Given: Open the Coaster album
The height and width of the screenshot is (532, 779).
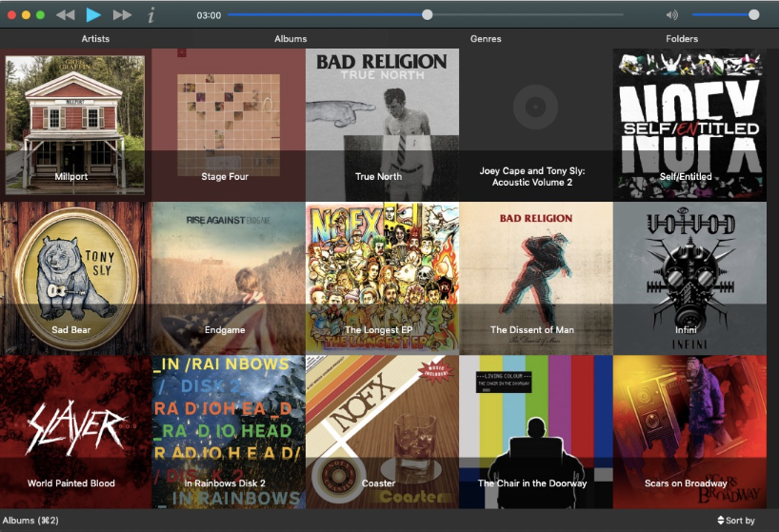Looking at the screenshot, I should [x=382, y=432].
